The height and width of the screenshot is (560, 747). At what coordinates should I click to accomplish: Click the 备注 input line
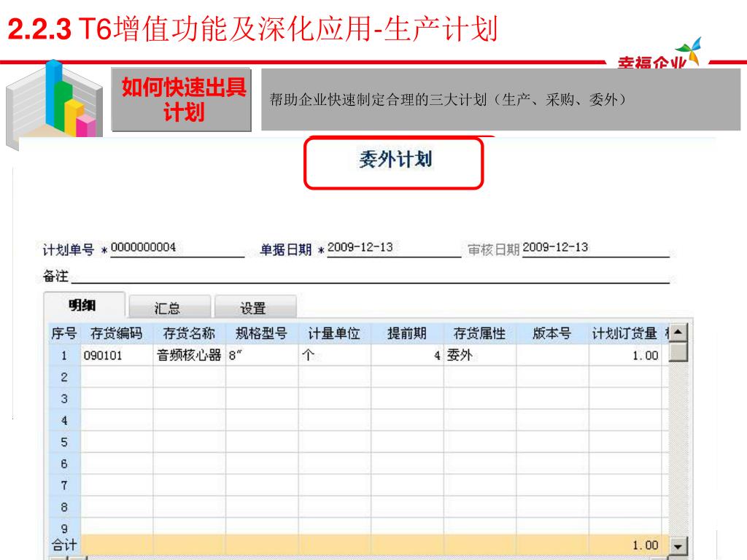pyautogui.click(x=370, y=276)
